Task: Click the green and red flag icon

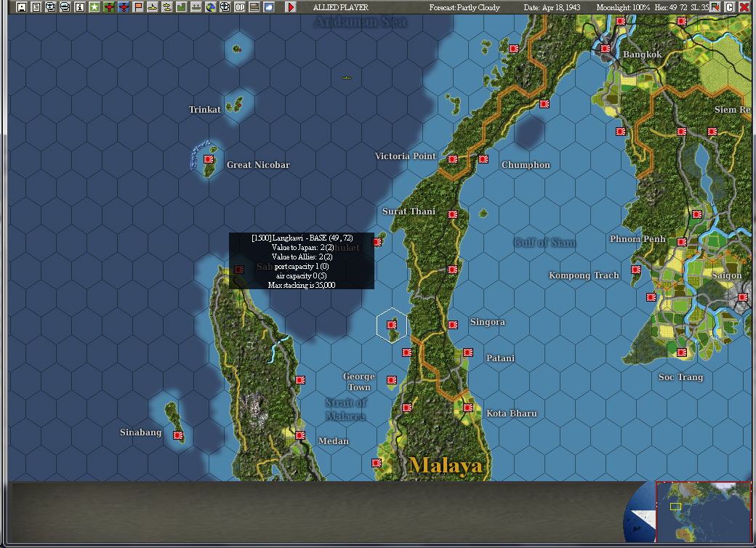Action: point(715,7)
